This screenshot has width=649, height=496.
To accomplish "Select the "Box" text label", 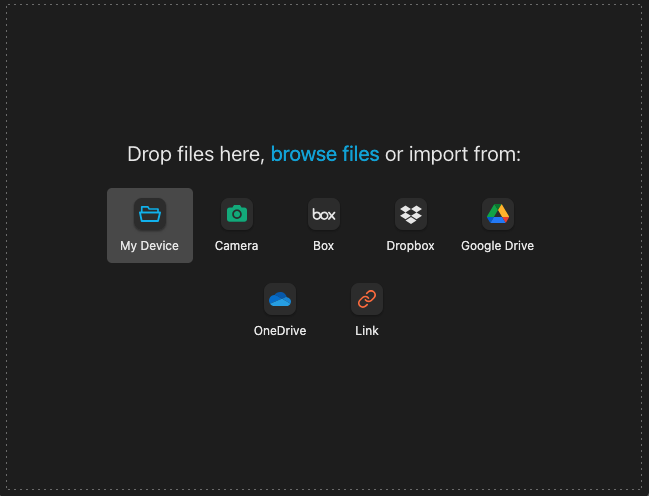I will click(323, 246).
